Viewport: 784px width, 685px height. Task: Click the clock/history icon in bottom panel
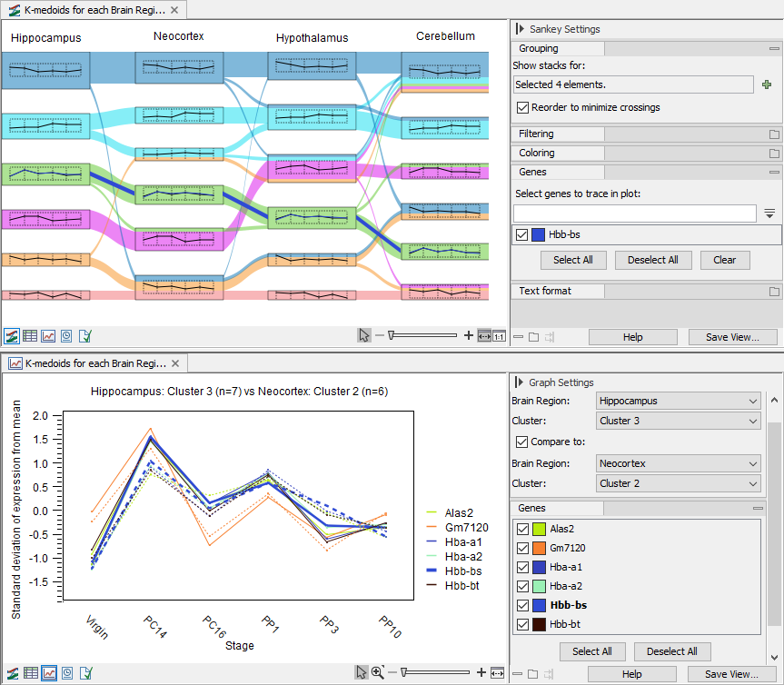click(x=65, y=673)
